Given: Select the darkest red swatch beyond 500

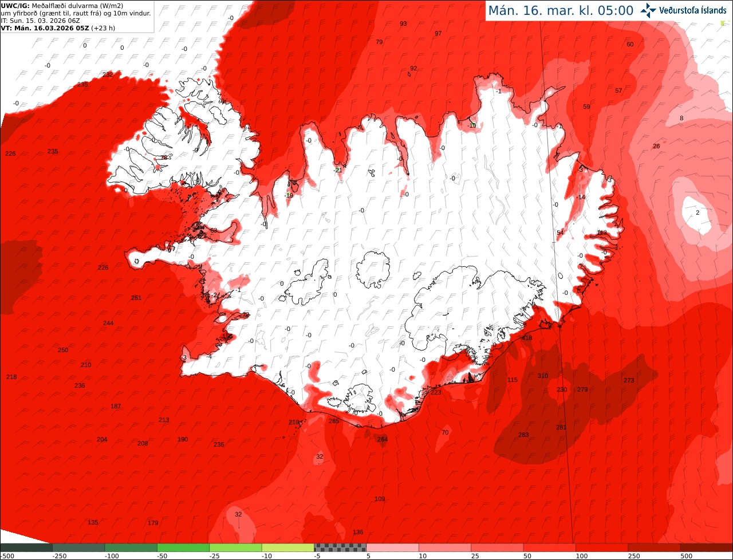Looking at the screenshot, I should click(x=707, y=548).
